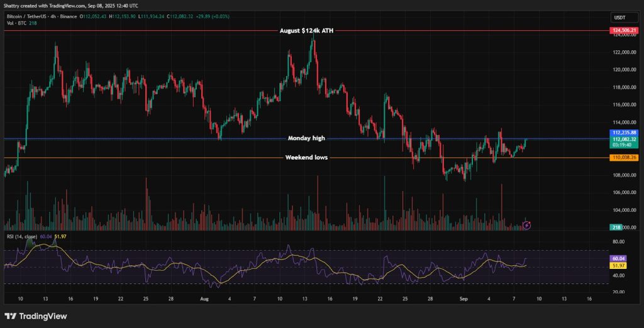The width and height of the screenshot is (644, 328).
Task: Click the Bitcoin / TetherUS symbol title
Action: tap(26, 16)
